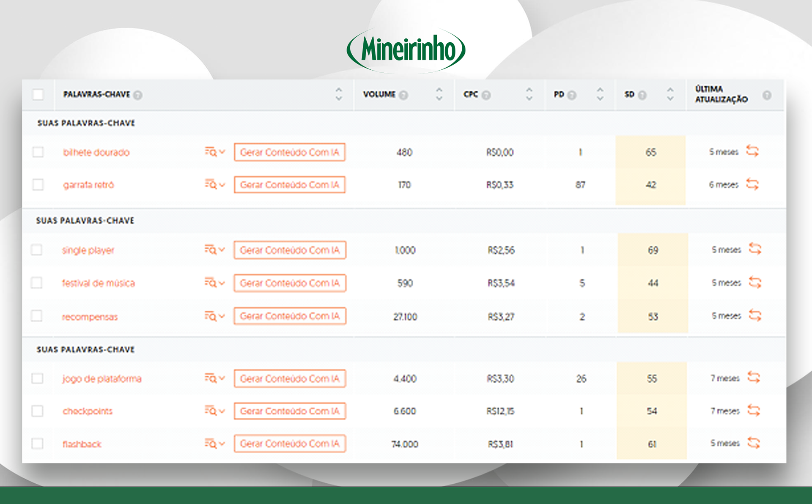Generate AI content for garrafa retrô
Image resolution: width=812 pixels, height=504 pixels.
290,185
